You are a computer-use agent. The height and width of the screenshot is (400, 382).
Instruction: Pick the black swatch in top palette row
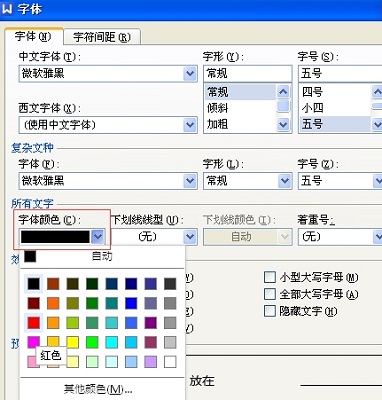coord(33,284)
